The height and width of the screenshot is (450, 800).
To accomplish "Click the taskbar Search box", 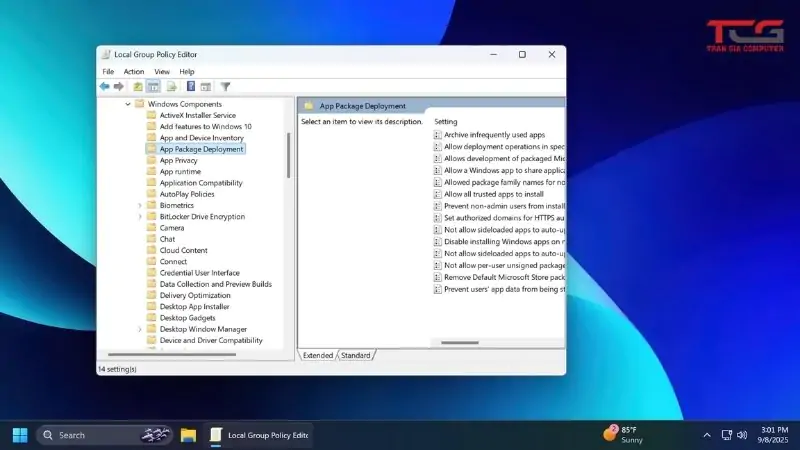I will pyautogui.click(x=105, y=435).
